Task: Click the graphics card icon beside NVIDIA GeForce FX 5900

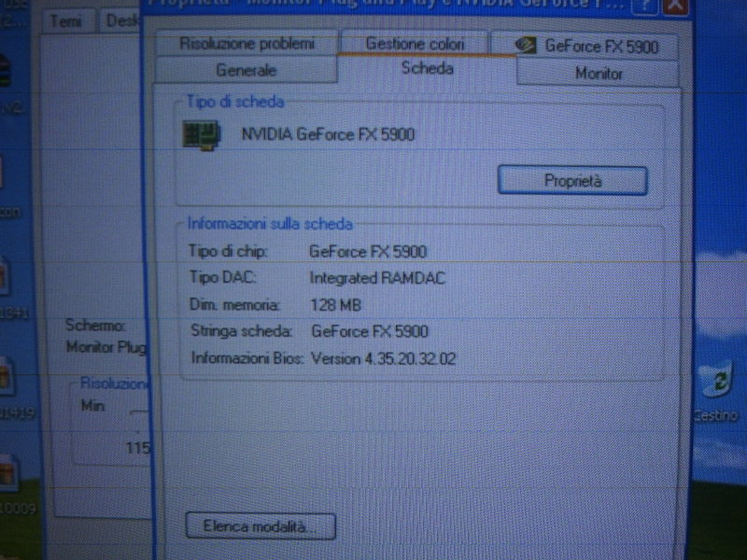Action: pos(202,135)
